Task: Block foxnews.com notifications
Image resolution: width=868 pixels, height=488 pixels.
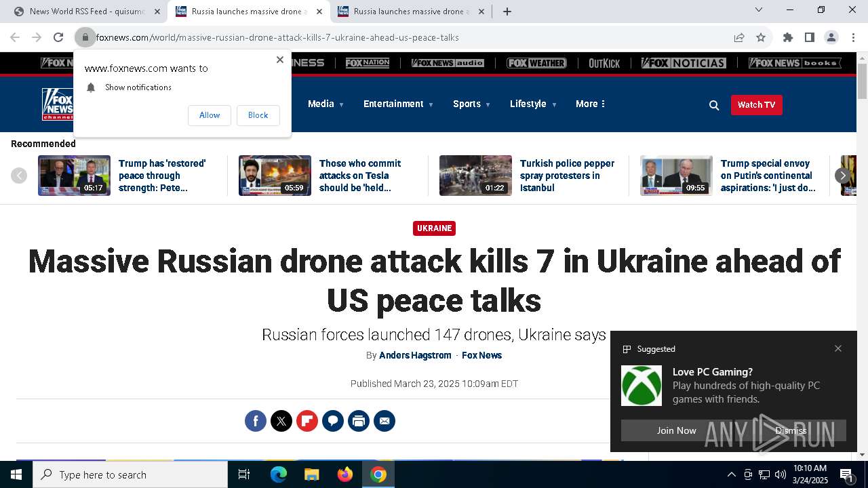Action: click(258, 115)
